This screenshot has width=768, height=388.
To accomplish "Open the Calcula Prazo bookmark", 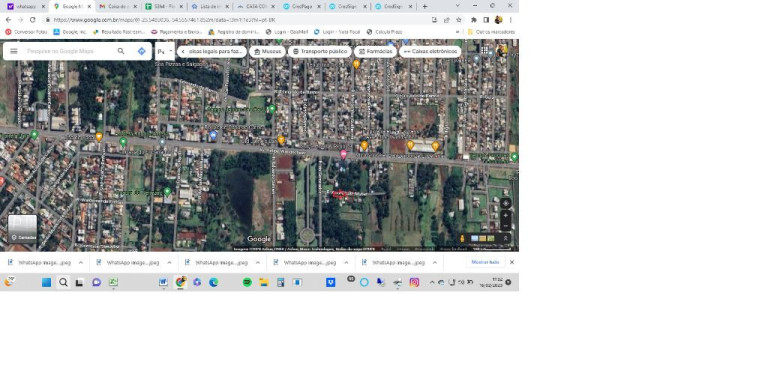I will (x=384, y=32).
